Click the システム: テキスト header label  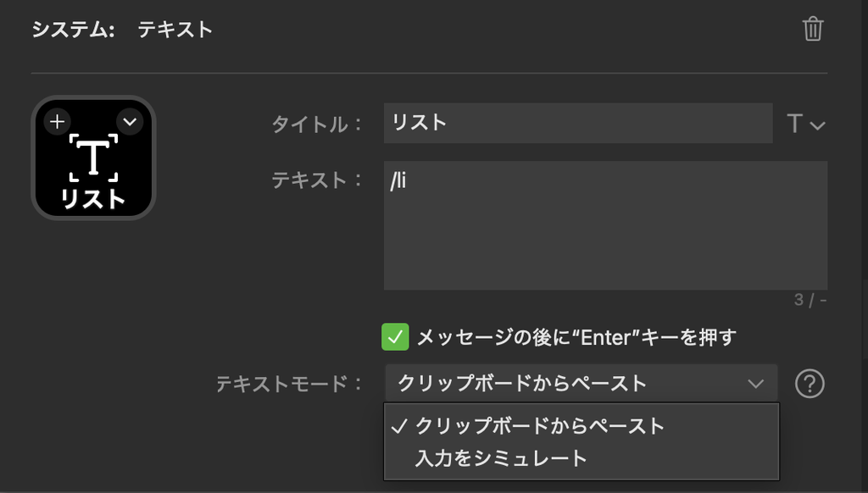(x=122, y=30)
